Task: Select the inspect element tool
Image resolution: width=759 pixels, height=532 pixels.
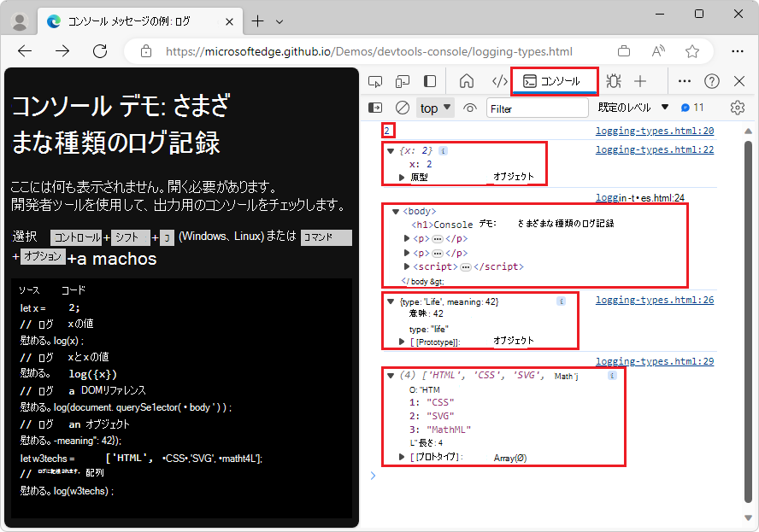Action: (375, 80)
